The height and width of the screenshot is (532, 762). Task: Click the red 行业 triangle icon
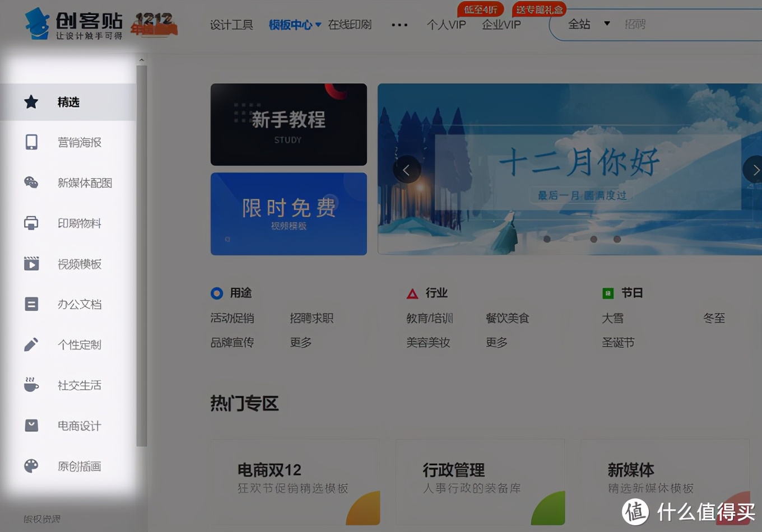click(x=412, y=293)
